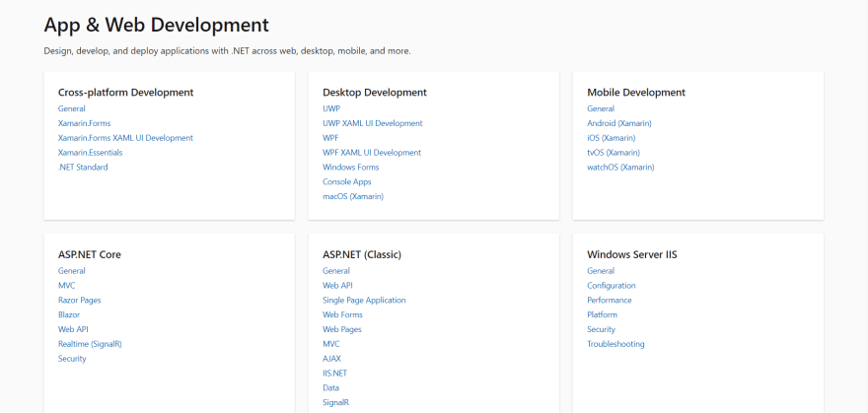Open Web API under ASP.NET (Classic)
868x413 pixels.
[x=337, y=286]
